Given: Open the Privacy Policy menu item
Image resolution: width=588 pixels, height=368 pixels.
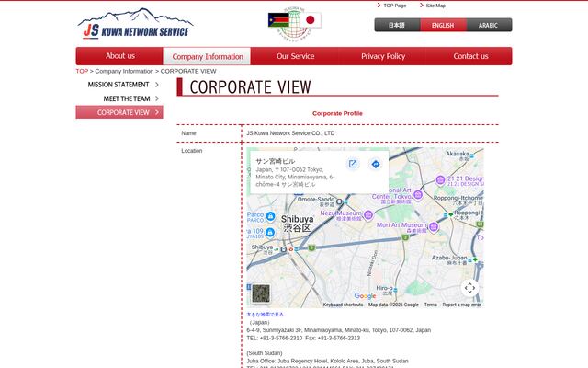Looking at the screenshot, I should pyautogui.click(x=383, y=56).
